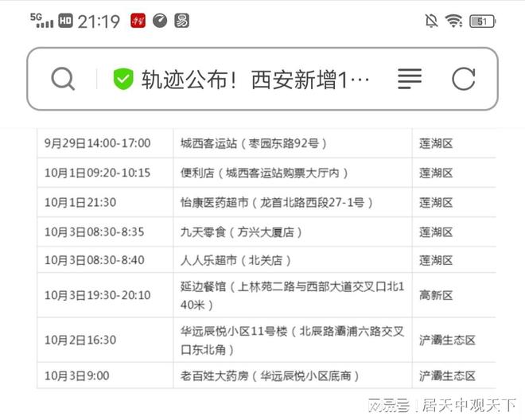
Task: Reload the page with the refresh icon
Action: [x=464, y=79]
